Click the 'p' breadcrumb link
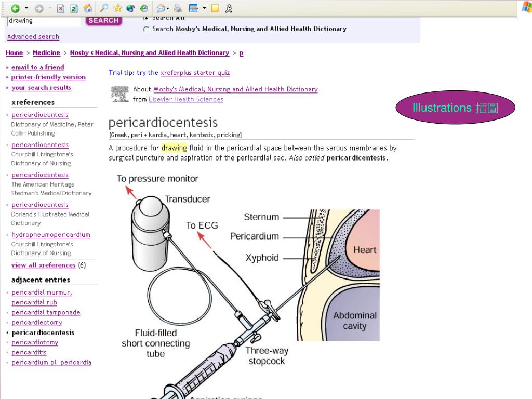 241,54
